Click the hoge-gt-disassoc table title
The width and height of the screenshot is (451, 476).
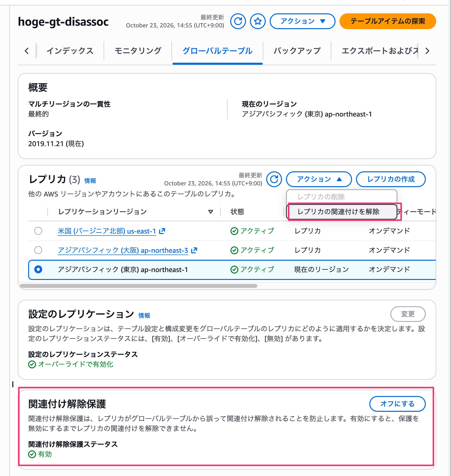63,21
